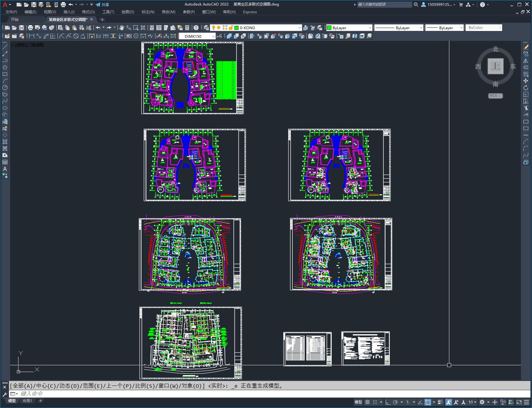
Task: Open the ByLayer linetype dropdown
Action: coord(421,28)
